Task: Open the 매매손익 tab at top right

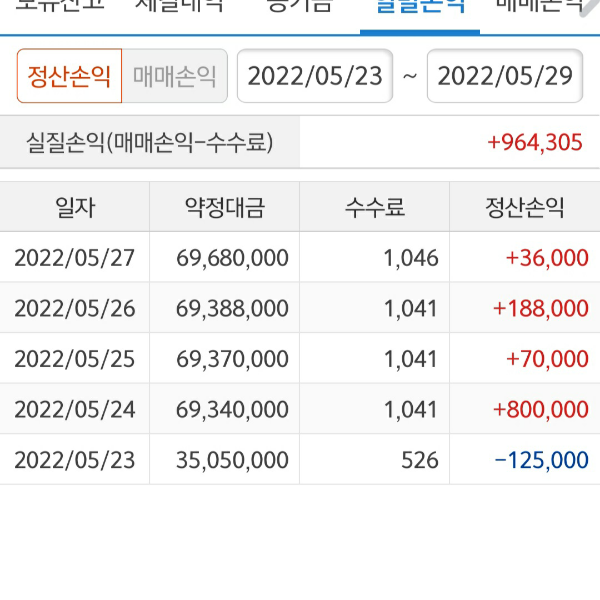Action: 540,6
